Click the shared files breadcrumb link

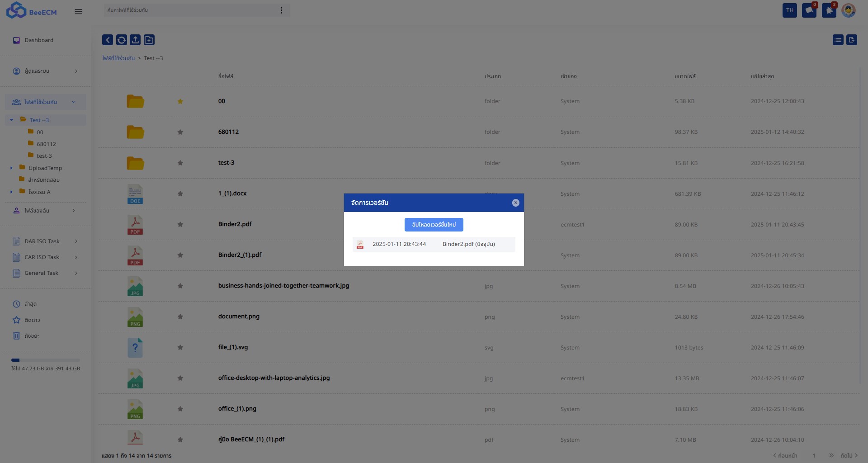(x=118, y=58)
